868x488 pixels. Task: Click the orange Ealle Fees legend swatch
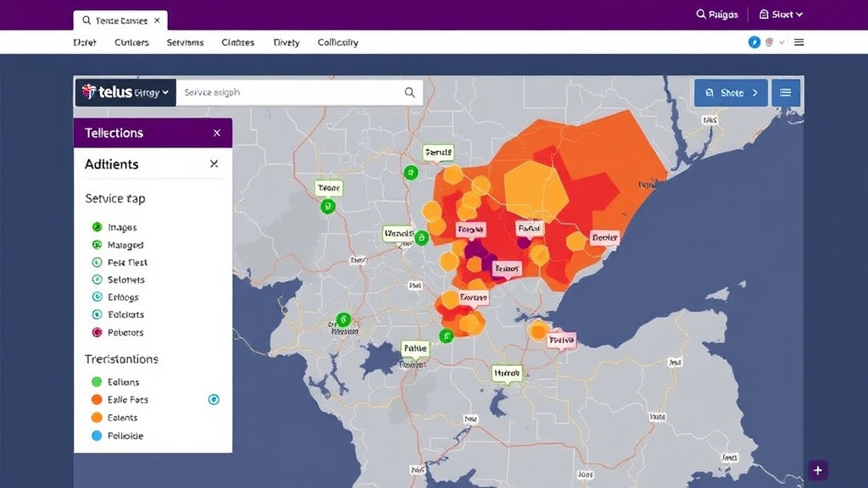[97, 400]
